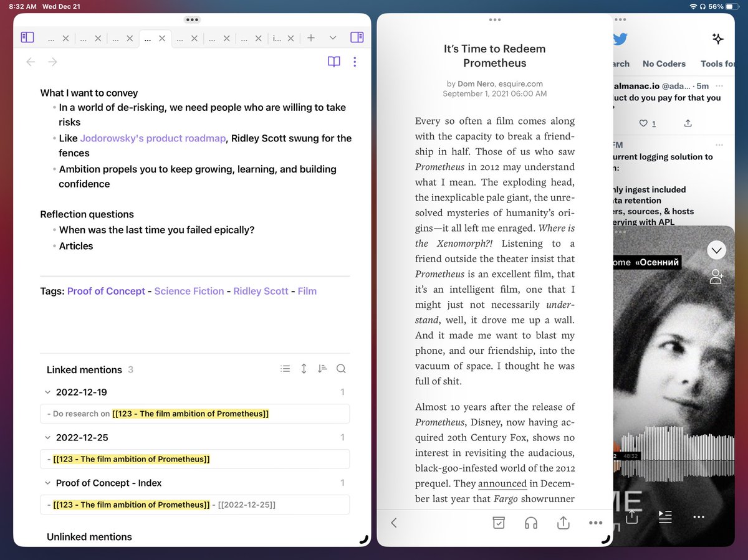Collapse the Proof of Concept - Index group
748x560 pixels.
tap(47, 483)
